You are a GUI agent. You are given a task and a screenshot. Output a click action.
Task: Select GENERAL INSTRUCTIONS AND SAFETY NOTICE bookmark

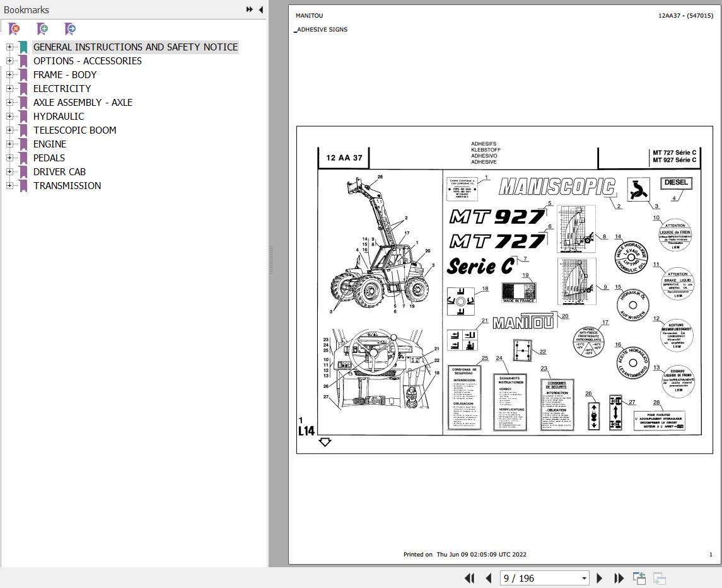click(136, 47)
